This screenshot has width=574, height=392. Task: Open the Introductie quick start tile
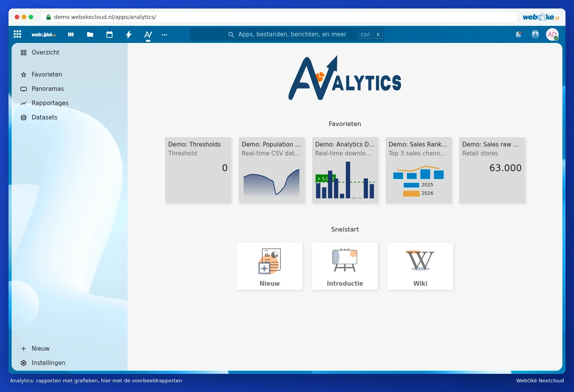[345, 266]
